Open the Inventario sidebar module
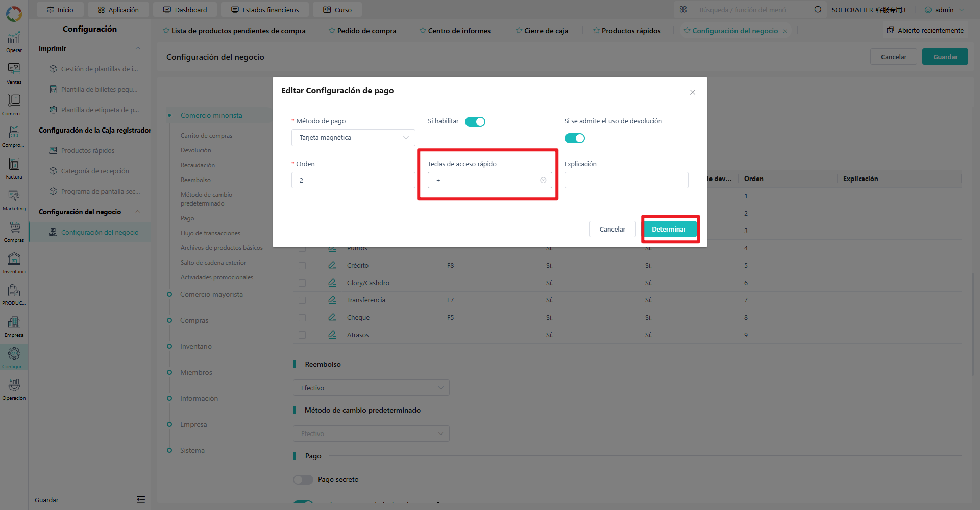980x510 pixels. pyautogui.click(x=14, y=263)
